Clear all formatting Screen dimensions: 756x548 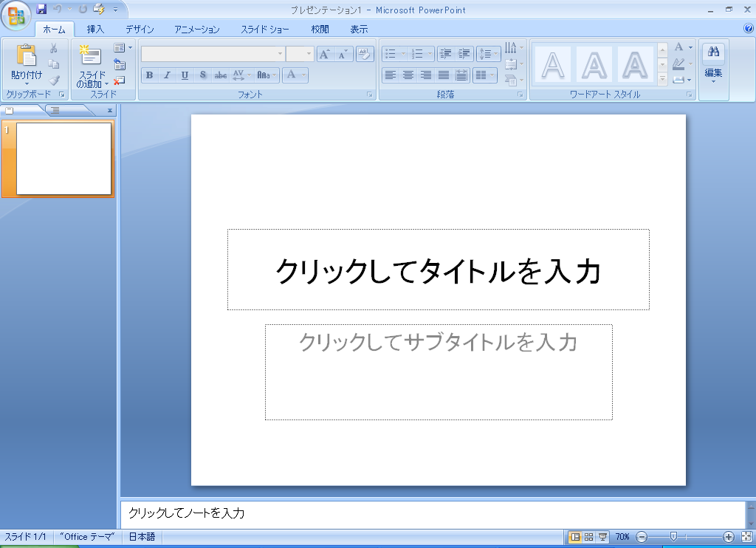pyautogui.click(x=365, y=54)
